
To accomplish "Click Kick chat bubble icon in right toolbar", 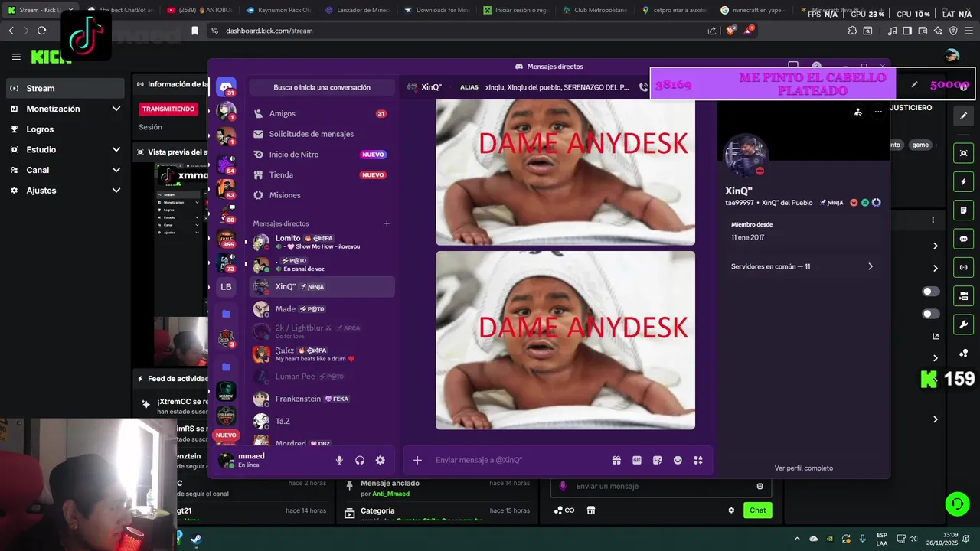I will coord(964,239).
